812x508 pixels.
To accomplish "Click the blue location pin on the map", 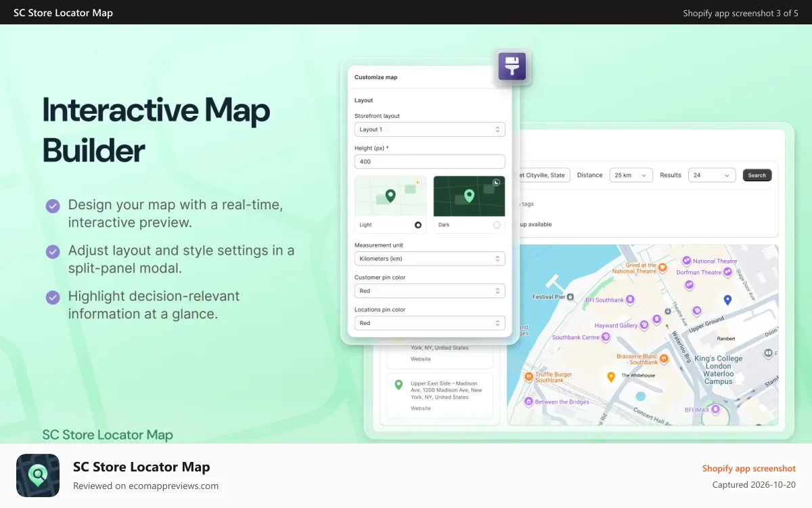I will 727,299.
